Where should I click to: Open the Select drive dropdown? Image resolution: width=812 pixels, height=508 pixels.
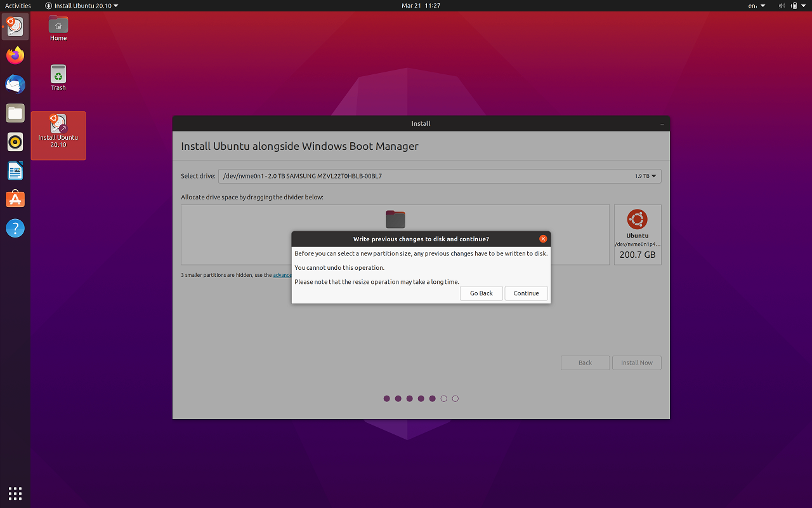[440, 176]
